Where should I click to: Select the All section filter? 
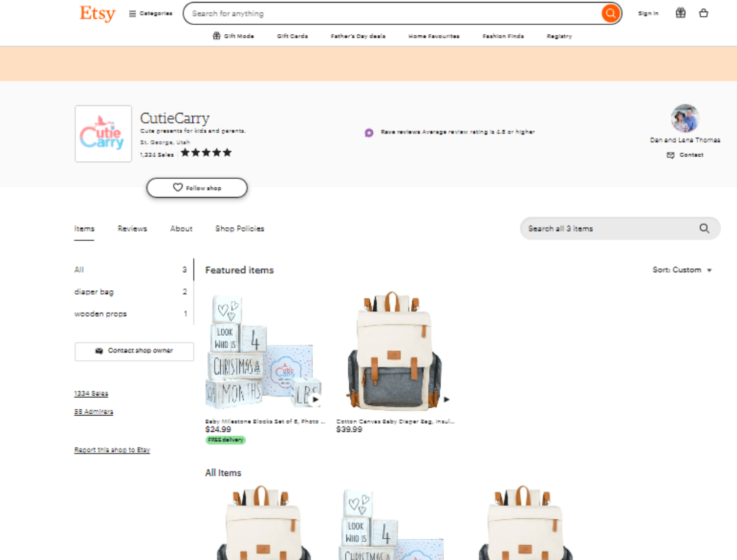tap(131, 270)
